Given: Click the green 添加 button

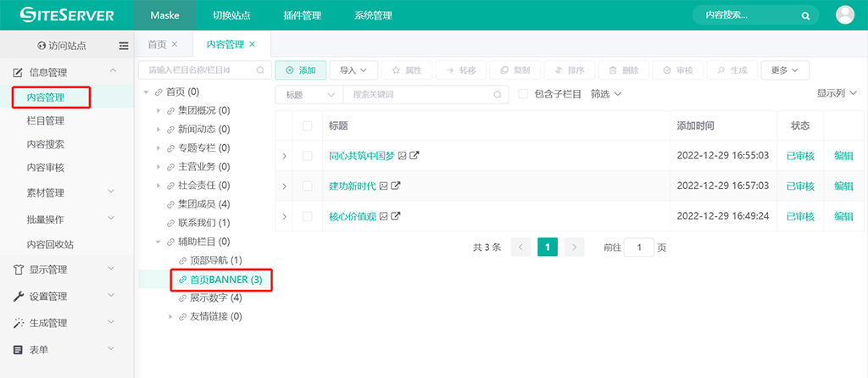Looking at the screenshot, I should [300, 70].
